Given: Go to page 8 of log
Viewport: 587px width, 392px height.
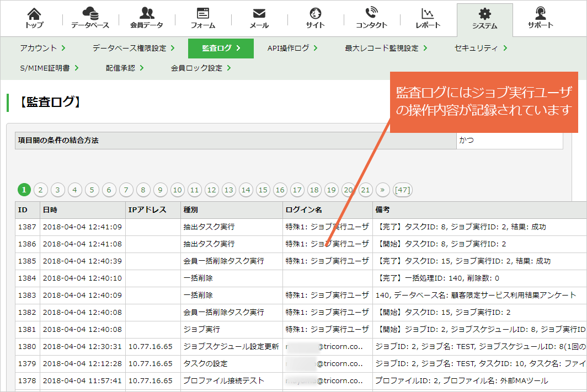Looking at the screenshot, I should click(143, 190).
